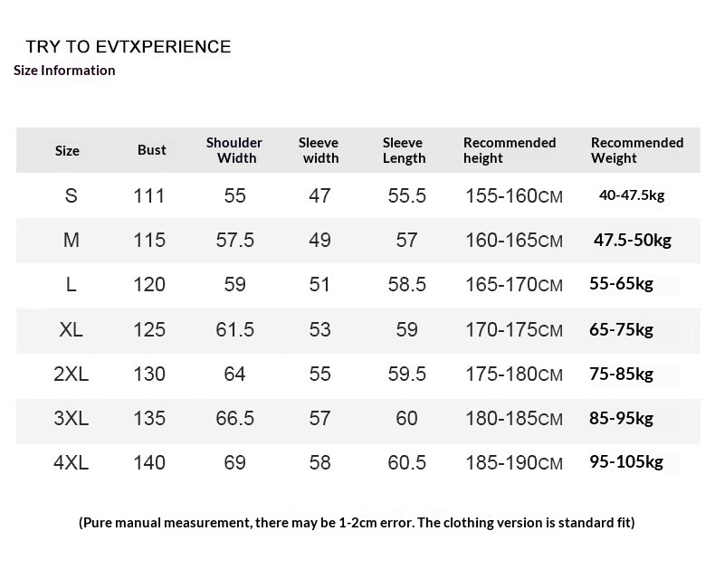
Task: Click the '155-160CM' recommended height cell
Action: coord(514,195)
